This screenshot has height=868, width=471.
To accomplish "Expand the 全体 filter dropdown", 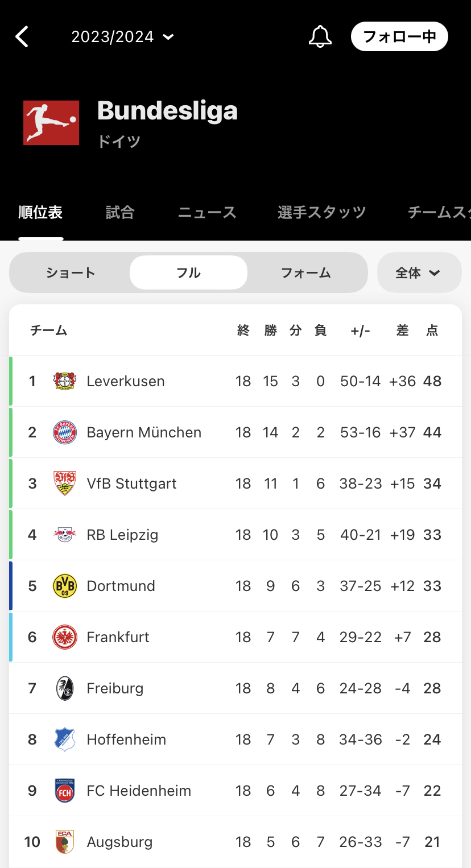I will (419, 273).
